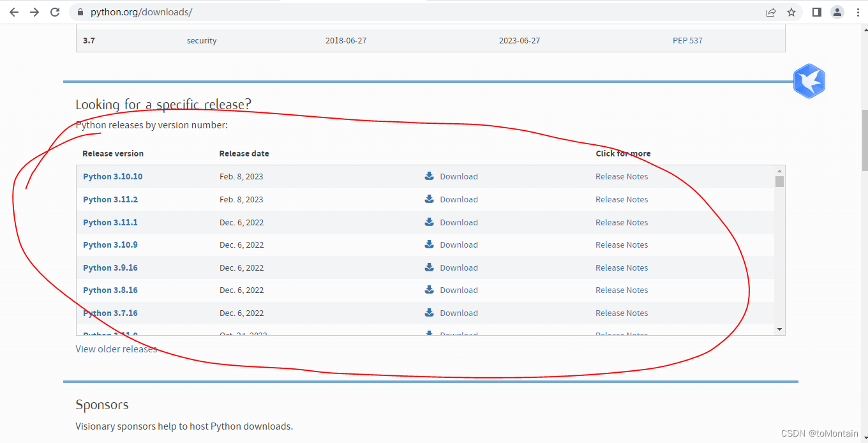Read Release Notes for Python 3.10.9
This screenshot has height=443, width=868.
(622, 244)
